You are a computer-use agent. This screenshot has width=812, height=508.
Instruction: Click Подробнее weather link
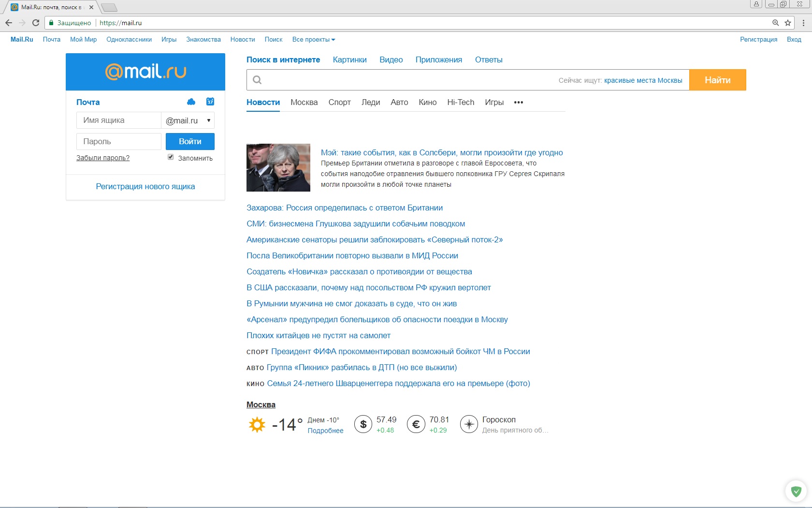pos(326,431)
